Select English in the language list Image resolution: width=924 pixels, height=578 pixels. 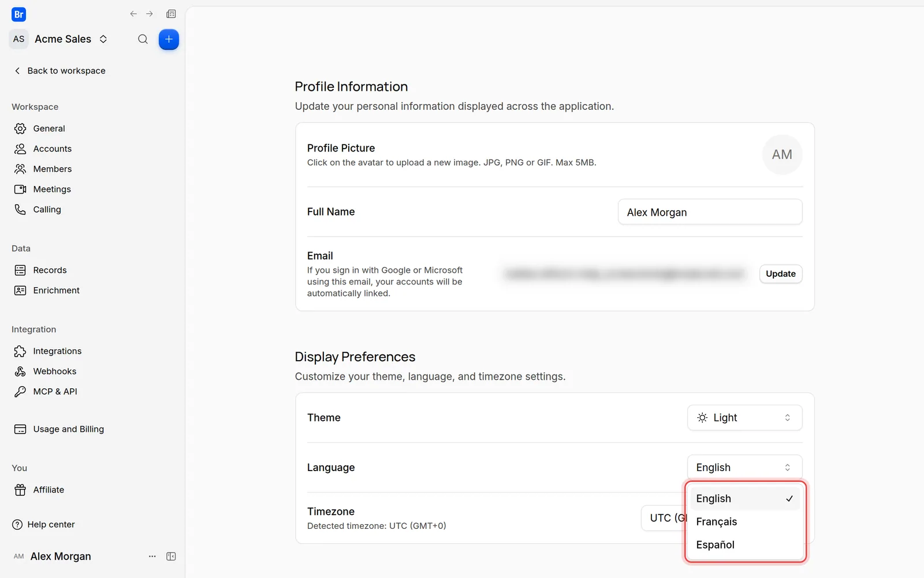click(745, 498)
